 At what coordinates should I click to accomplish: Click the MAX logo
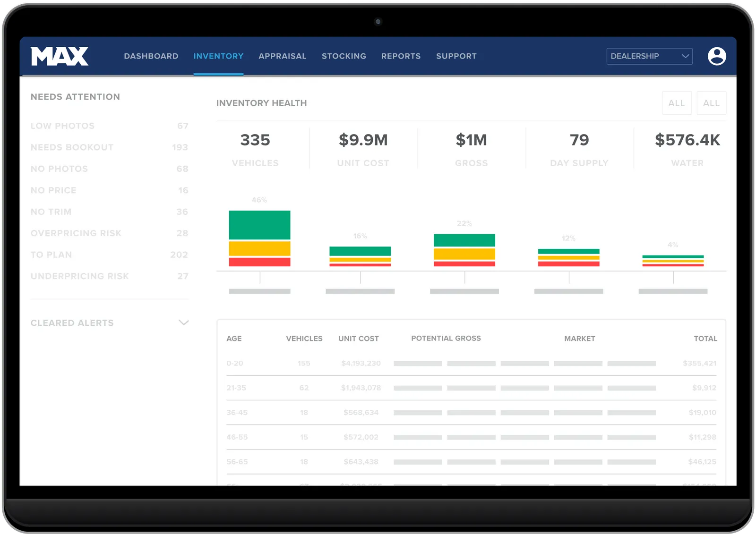point(60,56)
